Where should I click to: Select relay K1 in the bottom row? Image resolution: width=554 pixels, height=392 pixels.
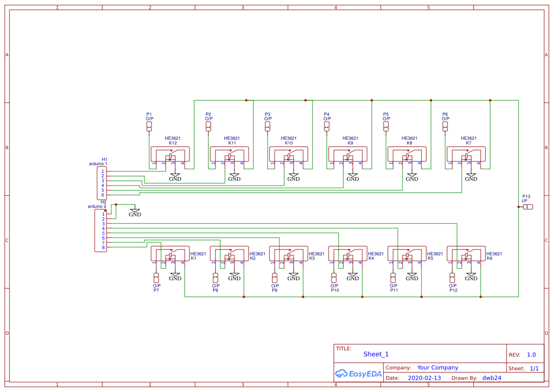170,254
